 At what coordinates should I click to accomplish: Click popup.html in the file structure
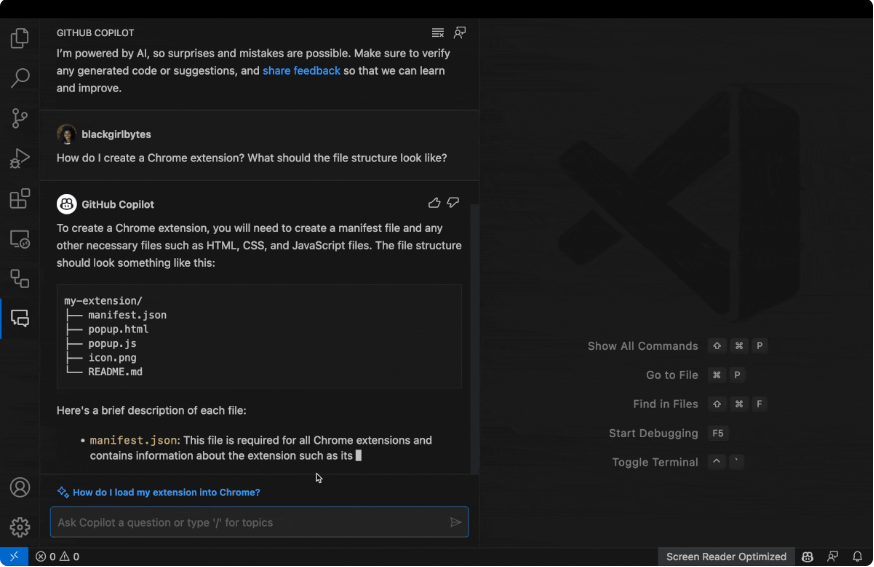click(x=118, y=329)
